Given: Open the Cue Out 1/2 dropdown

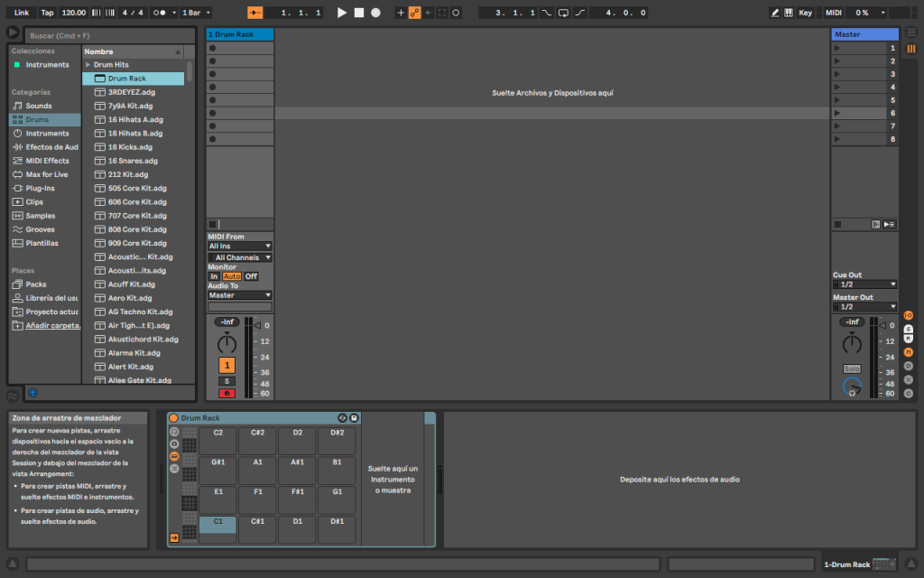Looking at the screenshot, I should [x=864, y=284].
